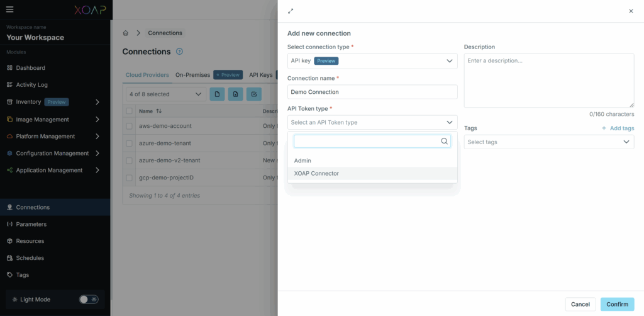Check the azure-demo-tenant row checkbox
Screen dimensions: 644x316
pos(130,144)
